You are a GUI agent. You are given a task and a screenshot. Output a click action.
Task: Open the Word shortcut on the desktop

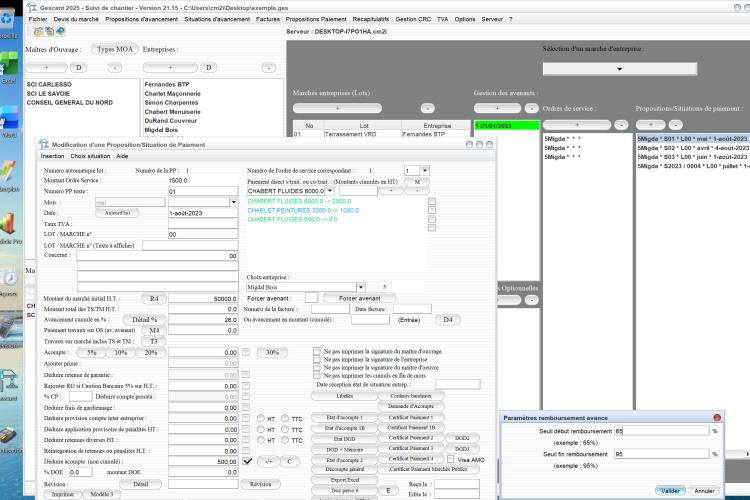[9, 120]
